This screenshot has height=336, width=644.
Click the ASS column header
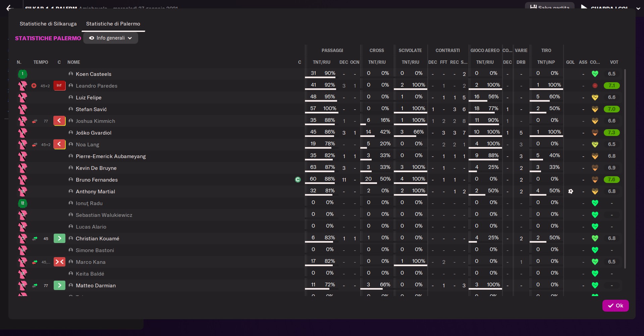click(x=583, y=62)
